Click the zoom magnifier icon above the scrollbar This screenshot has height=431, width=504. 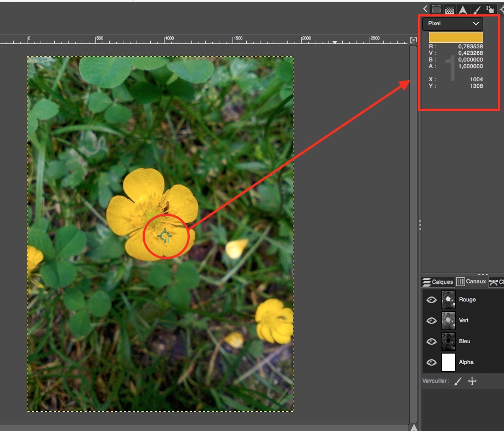point(414,40)
